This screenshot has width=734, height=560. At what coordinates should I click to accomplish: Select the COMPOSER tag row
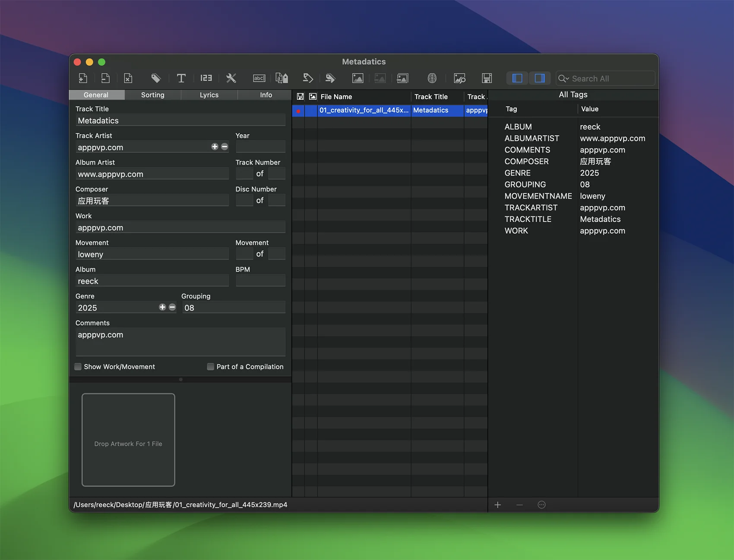click(573, 161)
